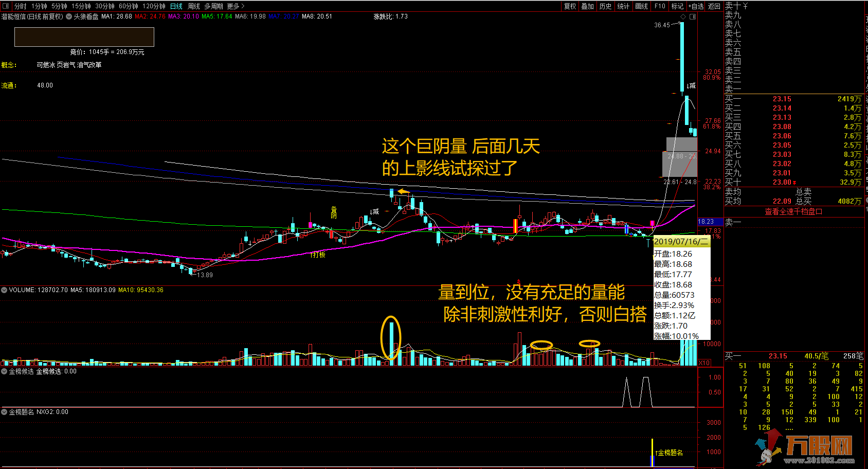
Task: Click the X10 scale indicator on volume axis
Action: tap(704, 363)
